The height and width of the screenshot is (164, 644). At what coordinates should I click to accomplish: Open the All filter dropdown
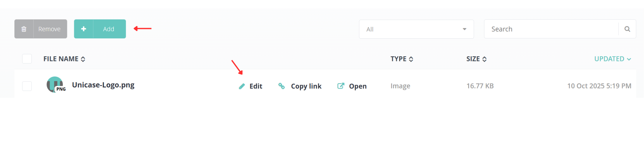coord(416,29)
